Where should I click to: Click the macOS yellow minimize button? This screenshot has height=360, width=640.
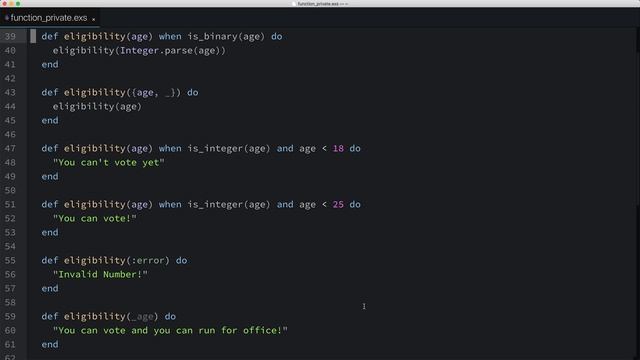pos(11,4)
